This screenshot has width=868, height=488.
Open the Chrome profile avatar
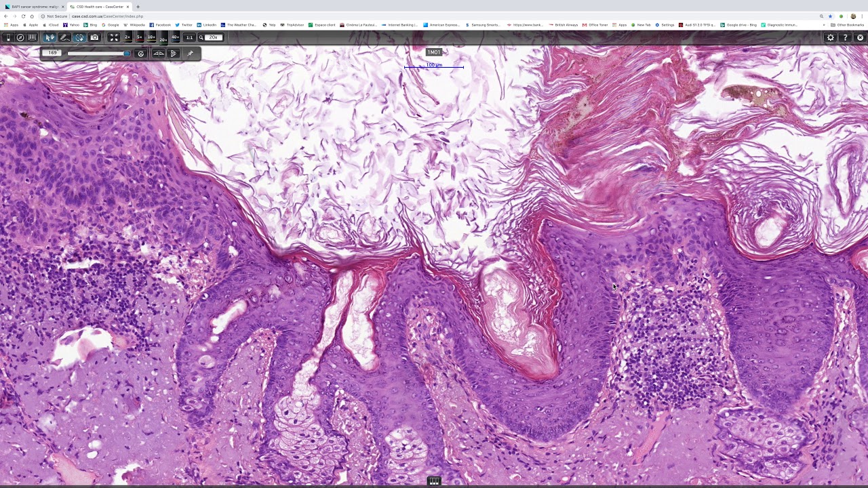(853, 16)
